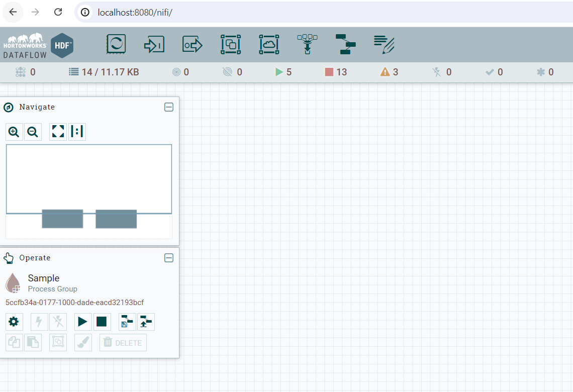Select the Funnel component icon

click(x=307, y=44)
